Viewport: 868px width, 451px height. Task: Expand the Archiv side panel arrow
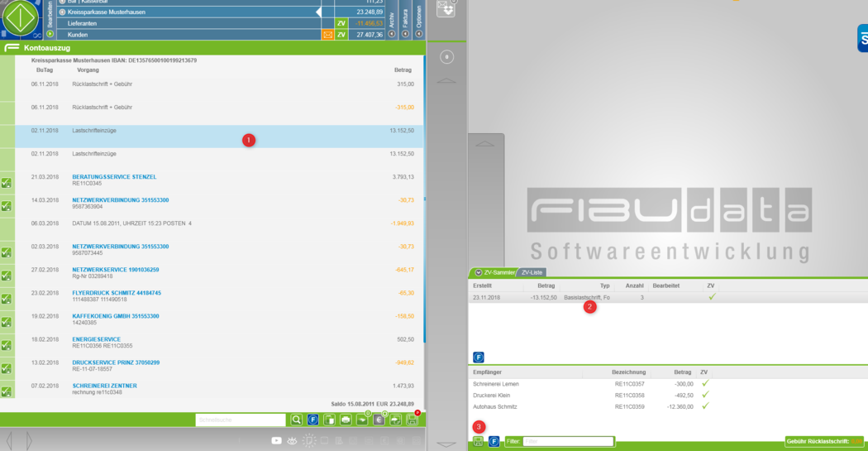(x=392, y=34)
